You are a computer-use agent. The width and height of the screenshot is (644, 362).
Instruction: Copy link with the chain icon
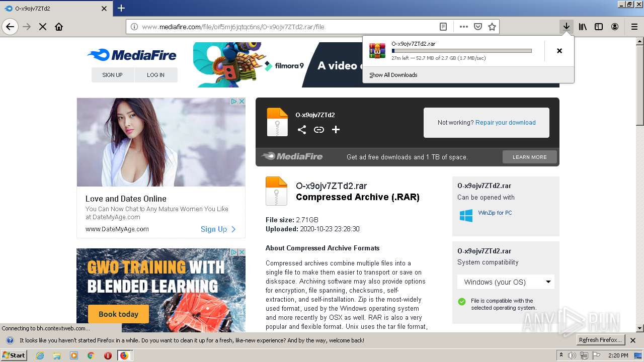coord(318,130)
